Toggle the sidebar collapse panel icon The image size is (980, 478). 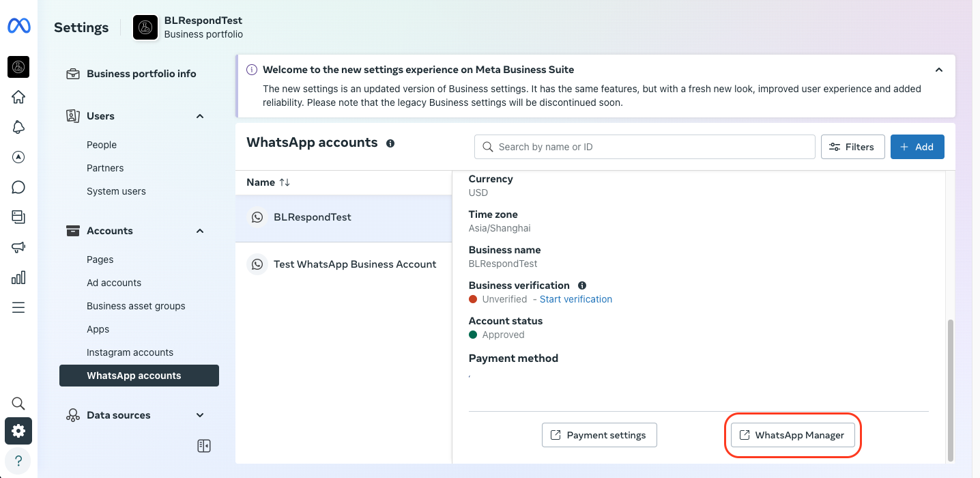click(203, 446)
